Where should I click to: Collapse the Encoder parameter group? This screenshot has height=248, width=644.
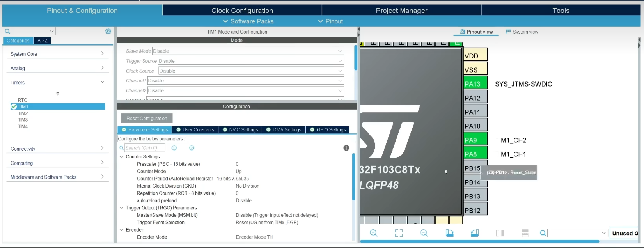(x=121, y=230)
